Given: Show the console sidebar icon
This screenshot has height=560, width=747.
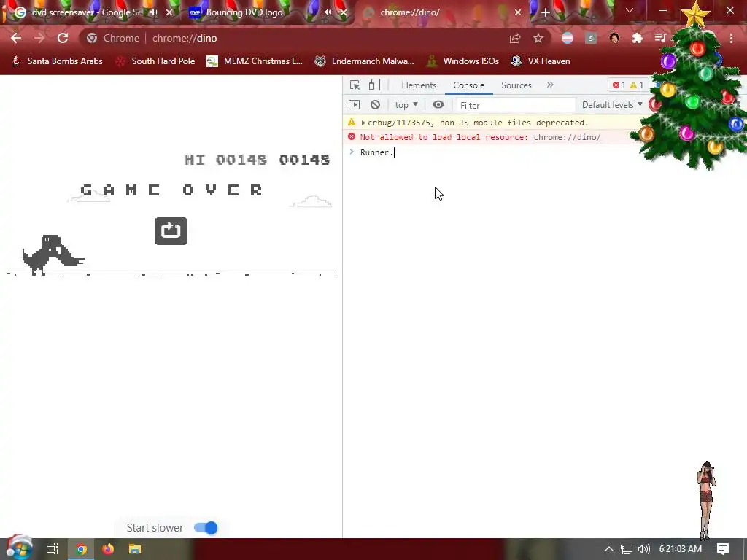Looking at the screenshot, I should 354,105.
